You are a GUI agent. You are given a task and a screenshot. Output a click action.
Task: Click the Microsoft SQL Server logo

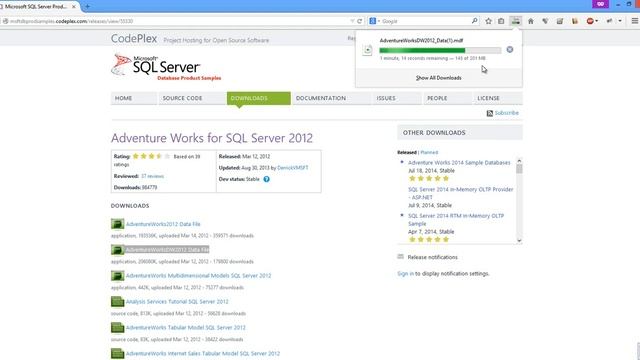pyautogui.click(x=166, y=67)
